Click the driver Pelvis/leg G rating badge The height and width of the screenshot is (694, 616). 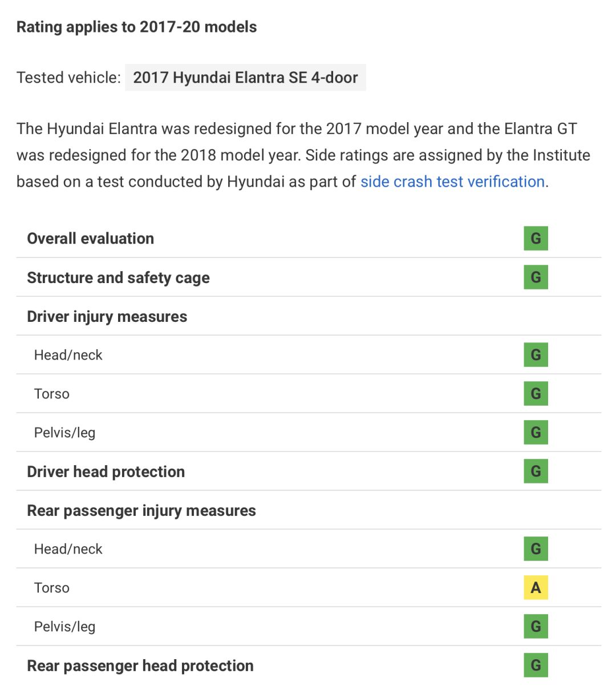click(x=536, y=433)
